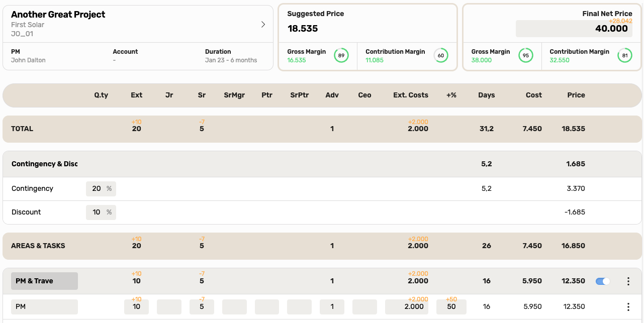Edit PM row +% markup 50 field
Image resolution: width=644 pixels, height=323 pixels.
pos(451,307)
